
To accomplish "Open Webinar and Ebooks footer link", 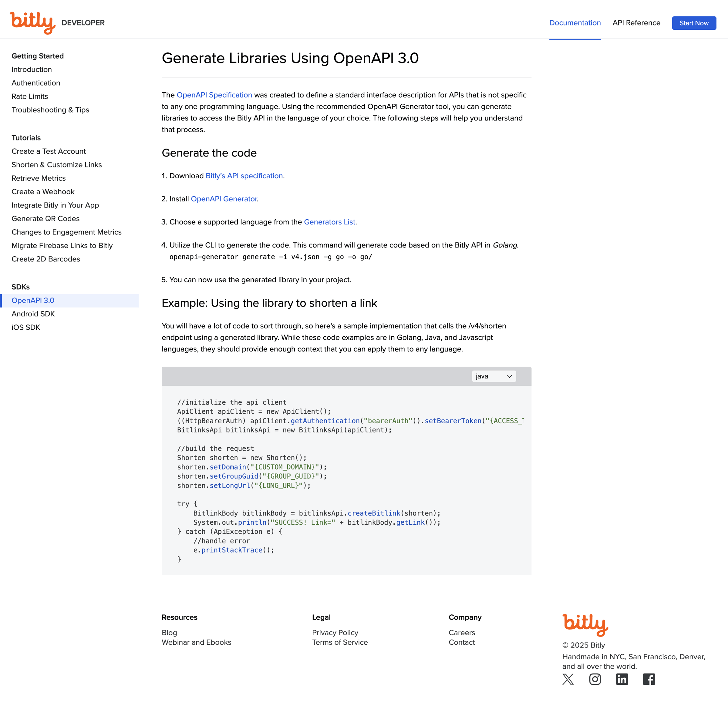I will pyautogui.click(x=196, y=642).
